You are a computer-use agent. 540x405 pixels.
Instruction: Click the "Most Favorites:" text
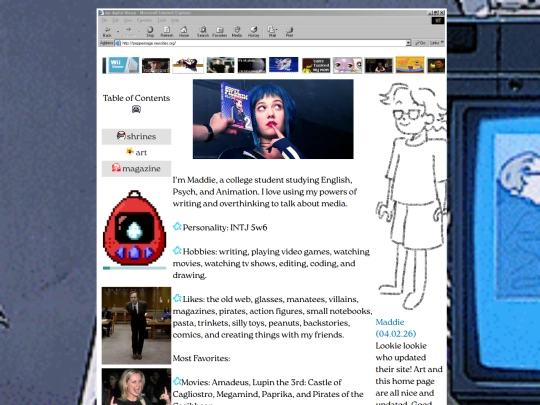pyautogui.click(x=201, y=359)
